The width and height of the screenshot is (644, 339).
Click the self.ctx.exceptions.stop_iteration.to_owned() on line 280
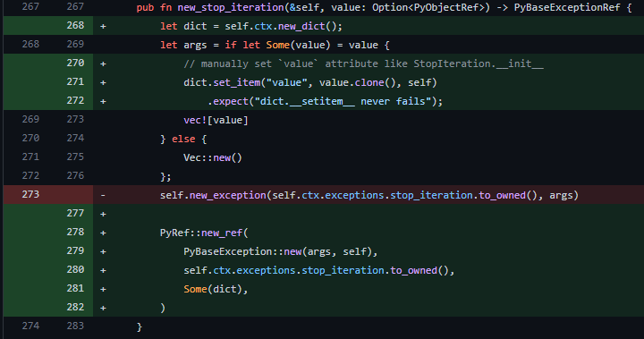[316, 270]
